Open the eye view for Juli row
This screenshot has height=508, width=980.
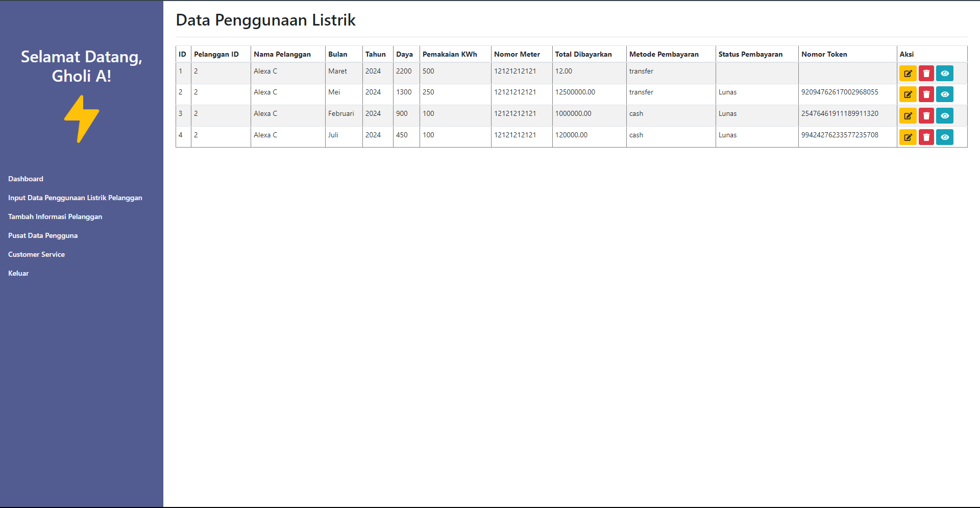[x=944, y=137]
